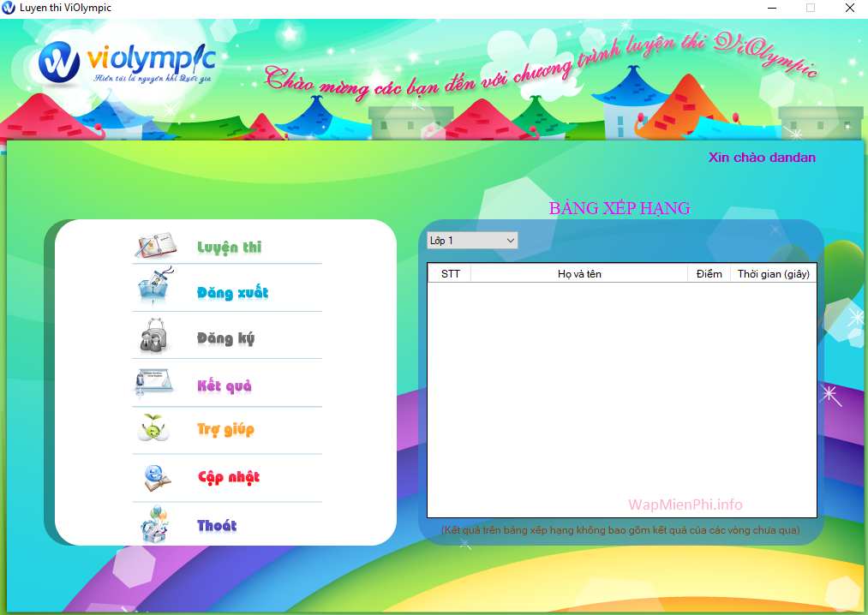Choose Thoát to exit the program
Viewport: 868px width, 615px height.
coord(217,525)
